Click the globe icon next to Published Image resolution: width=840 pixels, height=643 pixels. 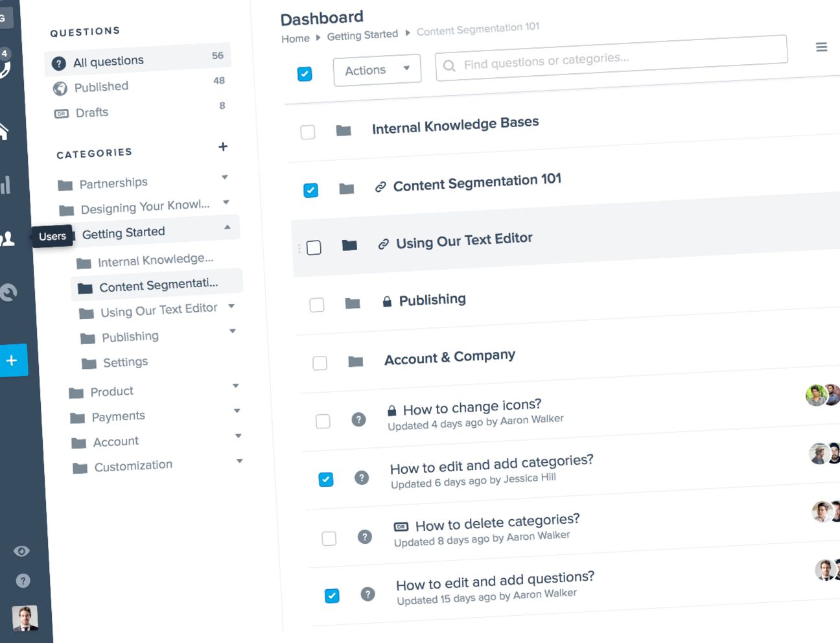tap(60, 89)
